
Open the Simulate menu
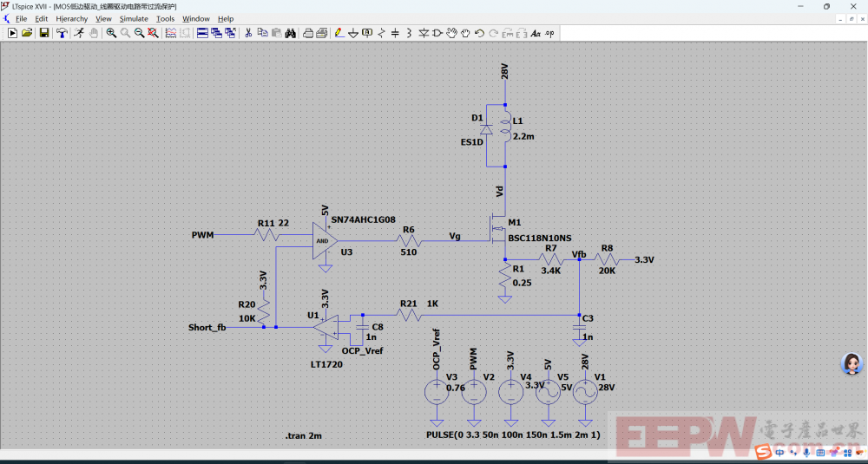point(134,18)
